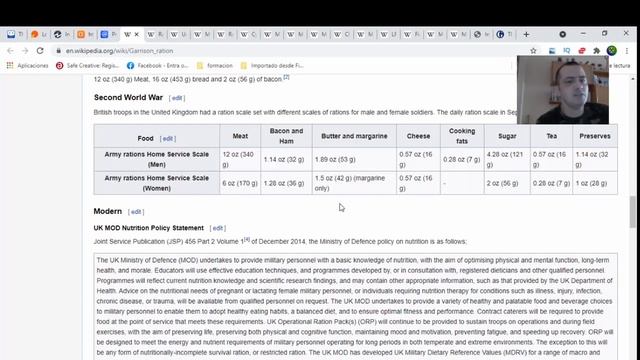640x360 pixels.
Task: Open a new tab with the plus button
Action: pyautogui.click(x=526, y=34)
